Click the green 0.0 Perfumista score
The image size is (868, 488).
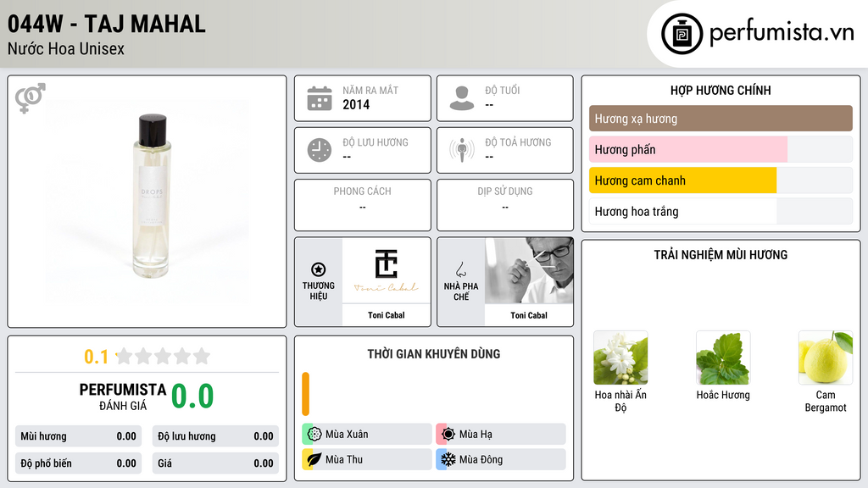pos(192,396)
